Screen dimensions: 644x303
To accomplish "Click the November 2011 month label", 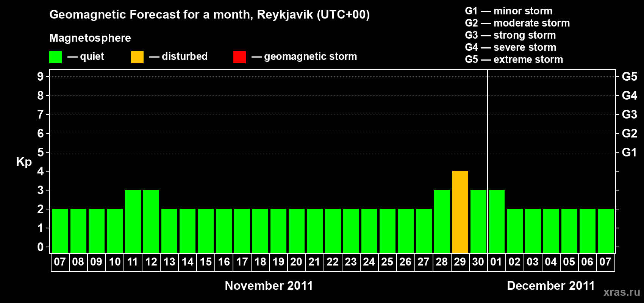I will 269,286.
